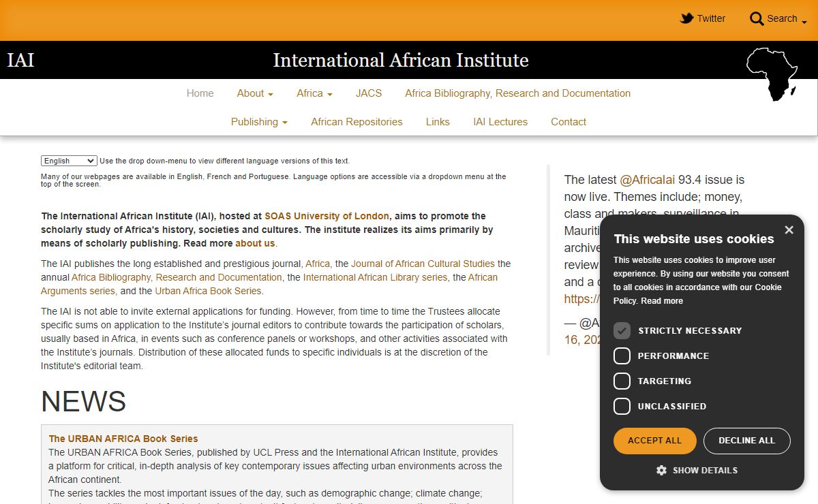The width and height of the screenshot is (818, 504).
Task: Open the Urban Africa Book Series link
Action: (x=209, y=291)
